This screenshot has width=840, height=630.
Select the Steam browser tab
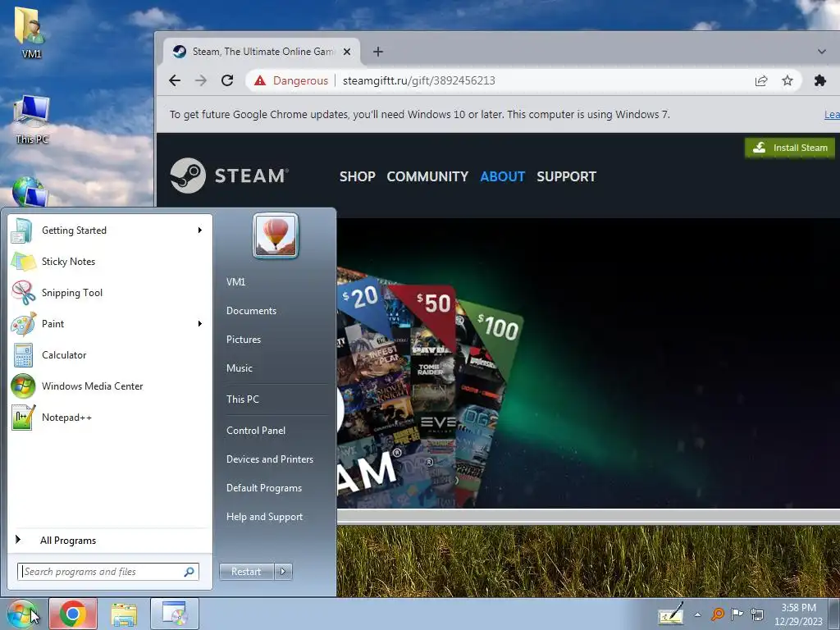tap(261, 52)
